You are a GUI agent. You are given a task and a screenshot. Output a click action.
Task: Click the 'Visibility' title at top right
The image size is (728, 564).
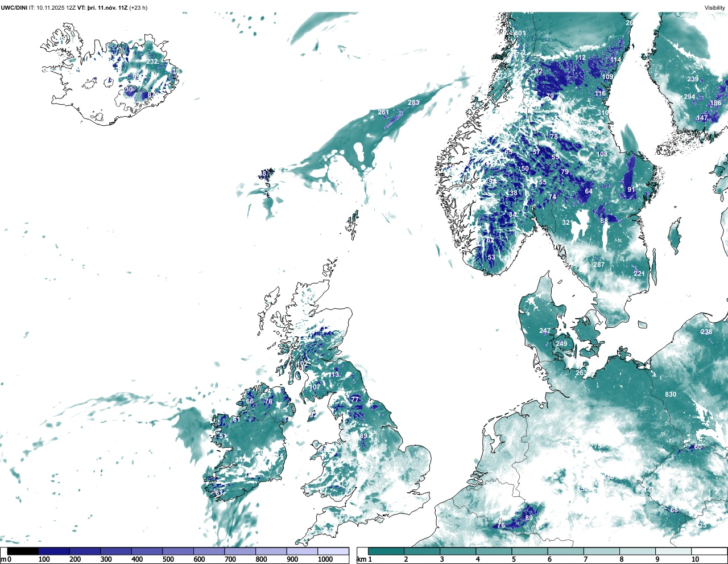click(x=715, y=8)
